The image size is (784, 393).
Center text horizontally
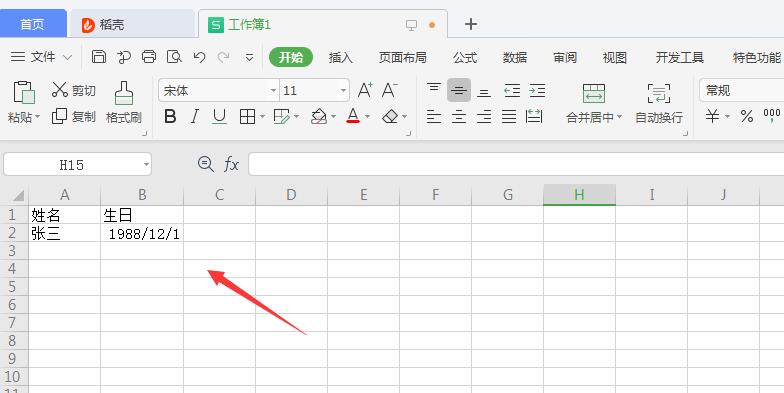click(458, 117)
